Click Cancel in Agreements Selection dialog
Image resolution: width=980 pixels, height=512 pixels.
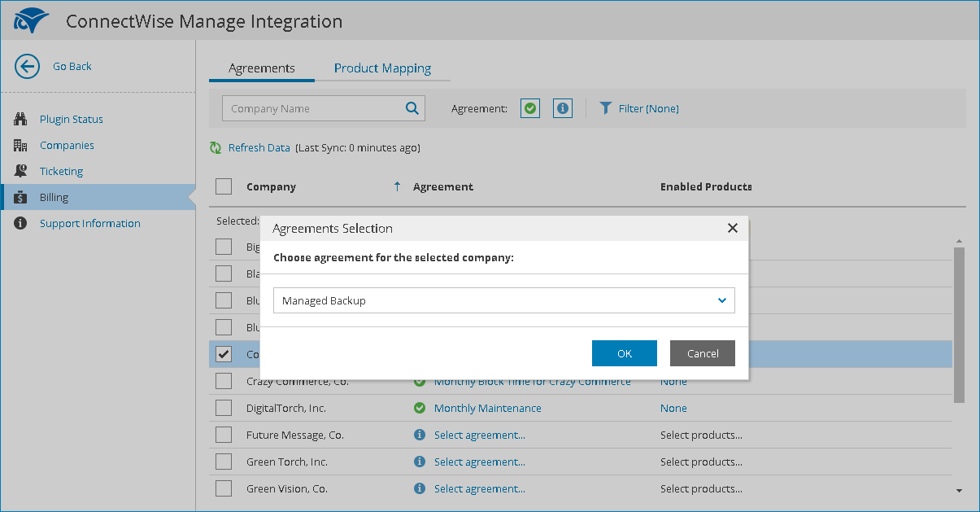click(x=703, y=353)
